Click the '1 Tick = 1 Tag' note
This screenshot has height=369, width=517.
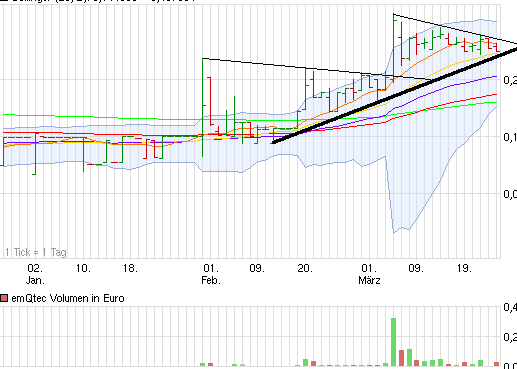pos(36,252)
